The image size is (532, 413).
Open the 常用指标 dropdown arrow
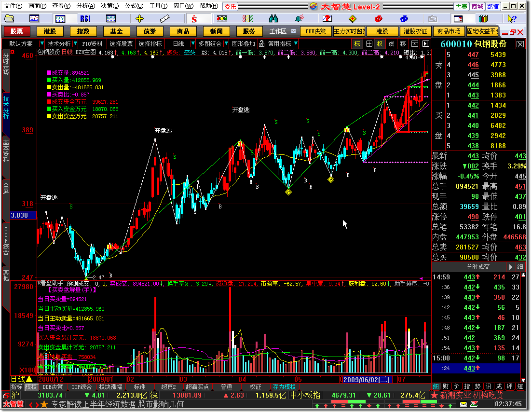(x=296, y=44)
